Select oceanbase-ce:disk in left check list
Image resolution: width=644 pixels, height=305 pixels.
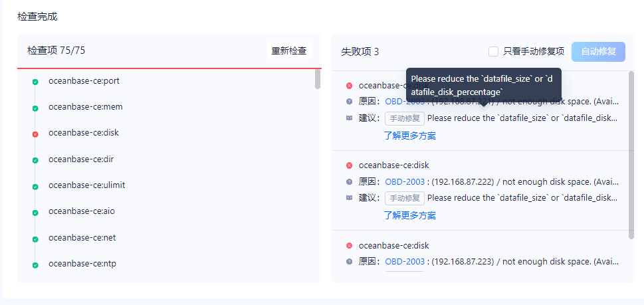tap(83, 133)
